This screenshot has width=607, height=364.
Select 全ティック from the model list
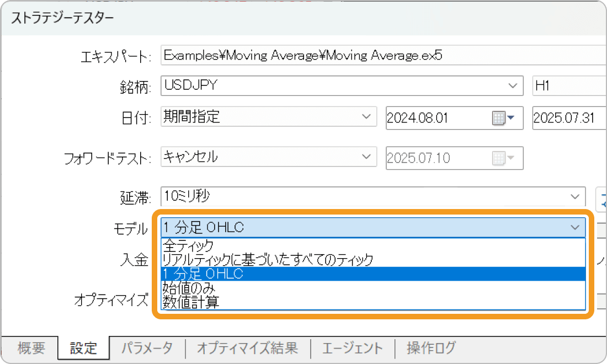221,246
